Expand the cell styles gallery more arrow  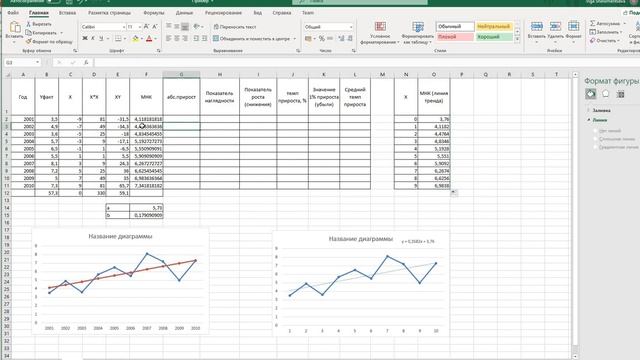(517, 40)
